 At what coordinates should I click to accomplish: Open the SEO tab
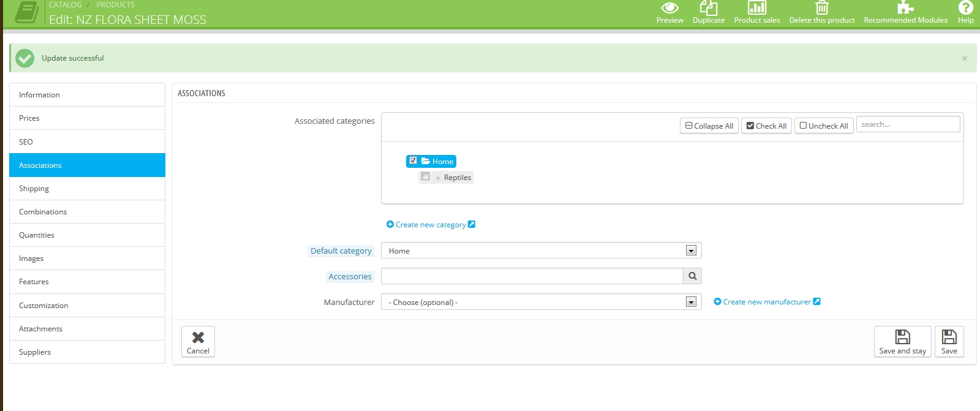click(x=87, y=141)
